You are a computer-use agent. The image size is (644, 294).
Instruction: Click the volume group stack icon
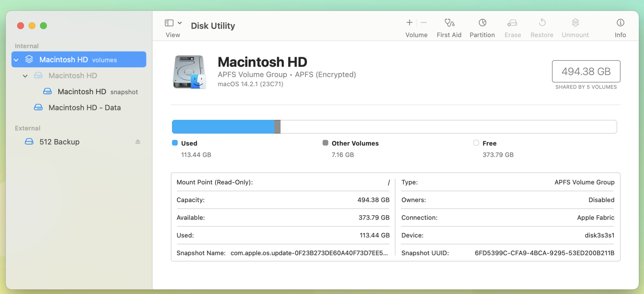(29, 59)
